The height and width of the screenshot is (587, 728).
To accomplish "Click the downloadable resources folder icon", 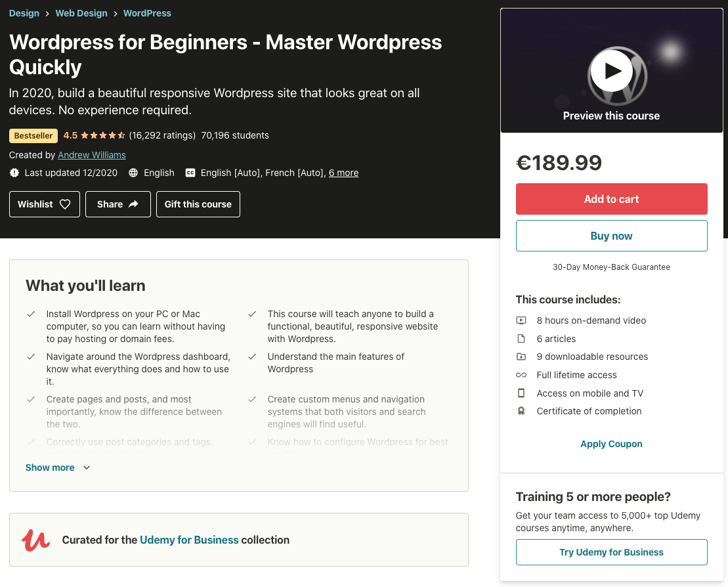I will click(521, 357).
